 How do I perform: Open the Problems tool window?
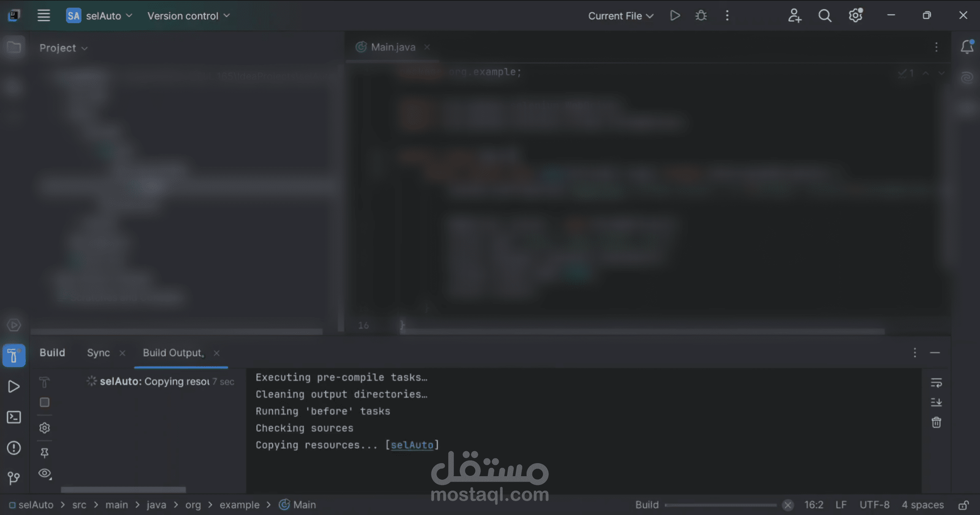[x=14, y=448]
